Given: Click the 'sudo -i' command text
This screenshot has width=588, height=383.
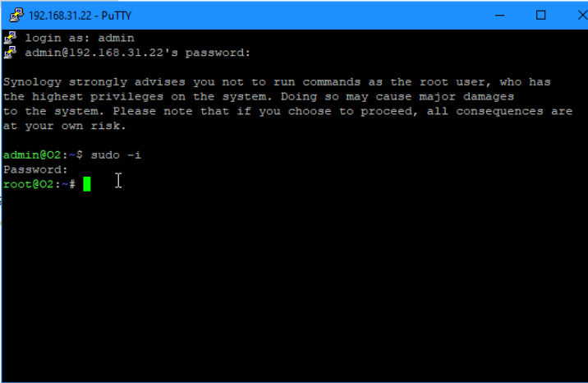Looking at the screenshot, I should (116, 155).
